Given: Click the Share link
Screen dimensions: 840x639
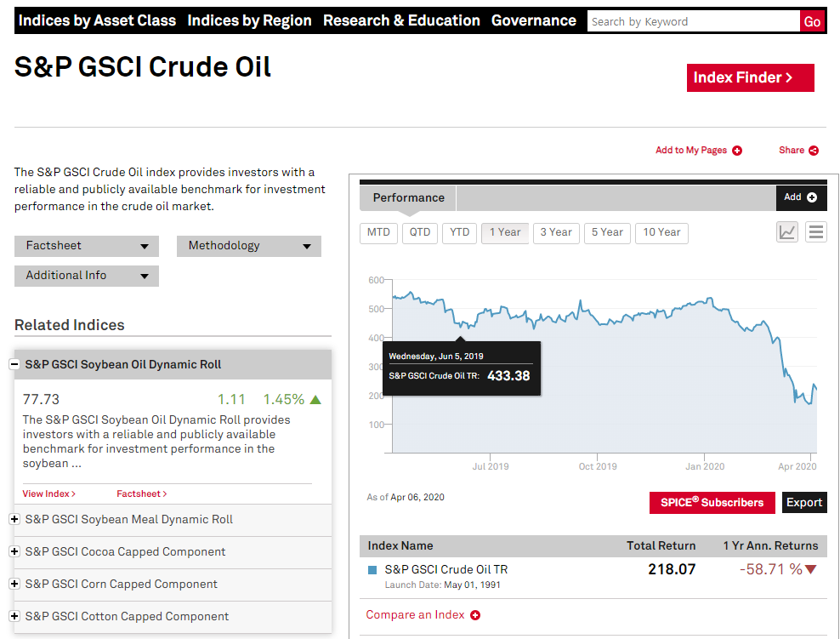Looking at the screenshot, I should coord(798,150).
